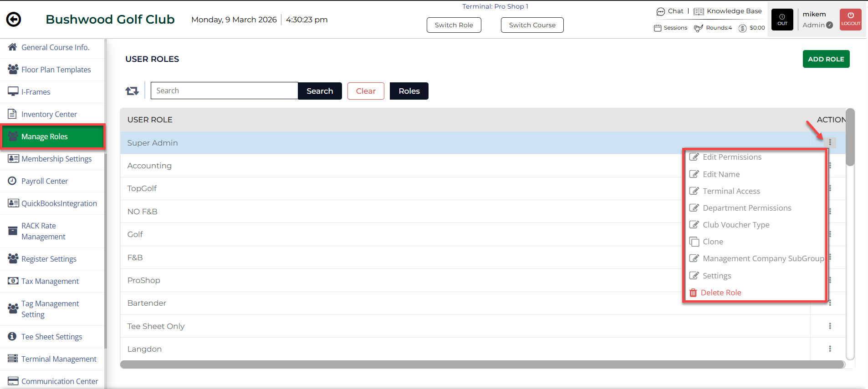Image resolution: width=868 pixels, height=389 pixels.
Task: Select Edit Permissions from the action menu
Action: point(731,157)
